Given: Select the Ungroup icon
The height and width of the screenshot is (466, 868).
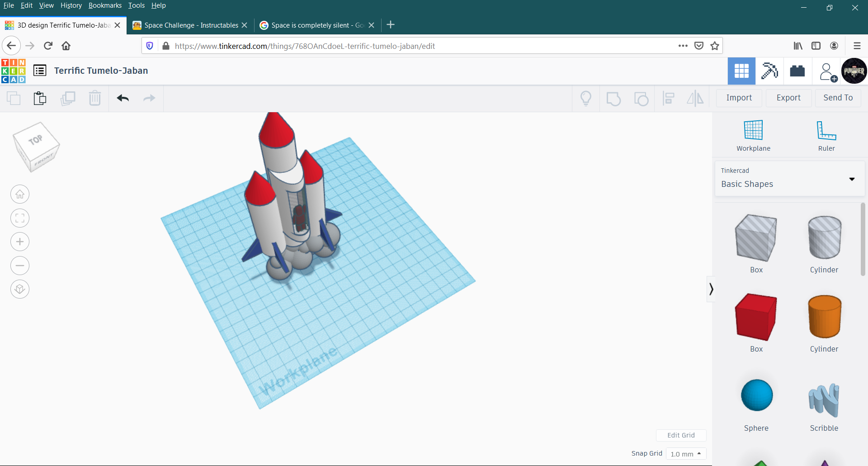Looking at the screenshot, I should point(641,98).
